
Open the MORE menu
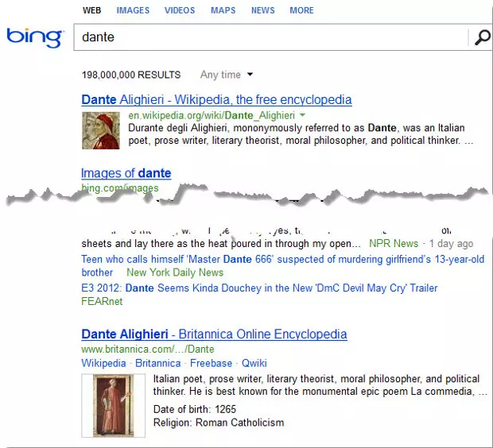coord(301,10)
